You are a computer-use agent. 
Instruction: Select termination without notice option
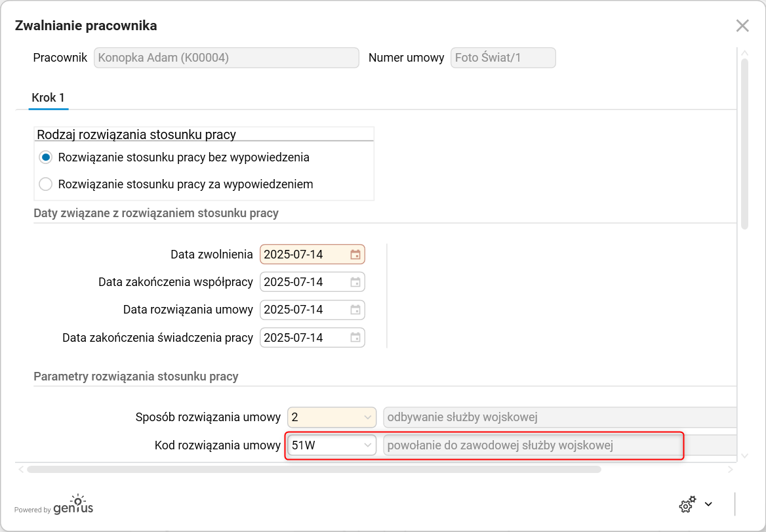tap(45, 157)
